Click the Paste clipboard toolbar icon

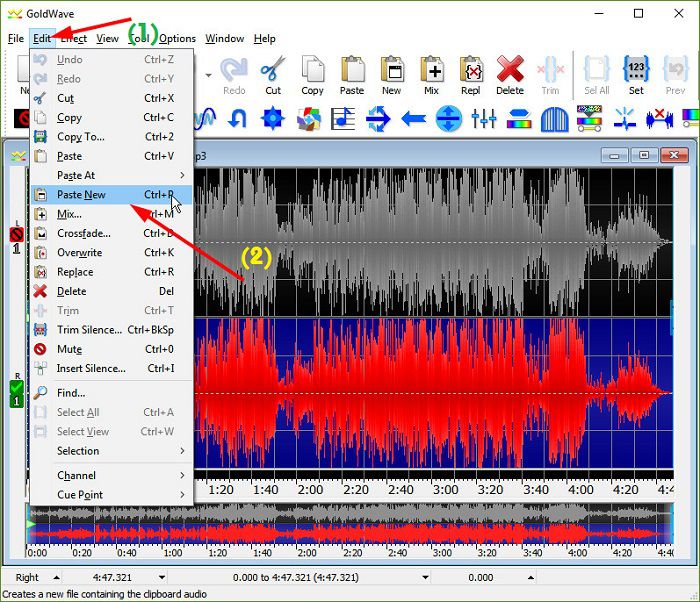[x=352, y=75]
